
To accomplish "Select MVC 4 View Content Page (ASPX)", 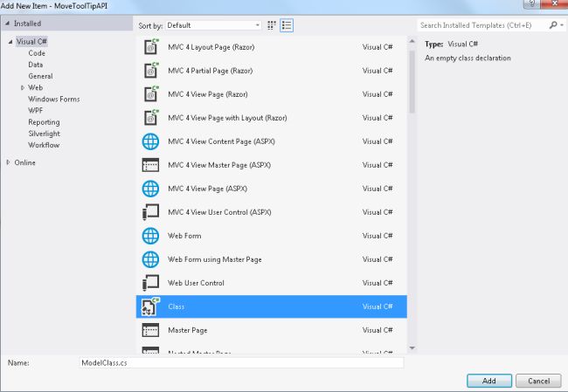I will [x=271, y=141].
